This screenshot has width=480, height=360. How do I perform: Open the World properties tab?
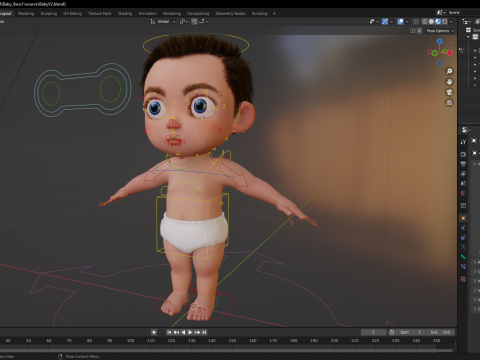point(463,193)
